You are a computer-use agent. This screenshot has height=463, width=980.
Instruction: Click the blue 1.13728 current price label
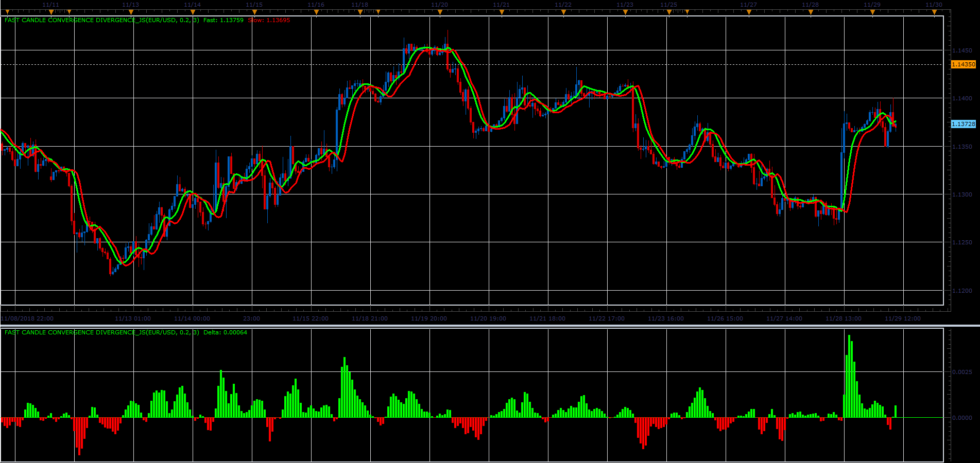(x=963, y=124)
